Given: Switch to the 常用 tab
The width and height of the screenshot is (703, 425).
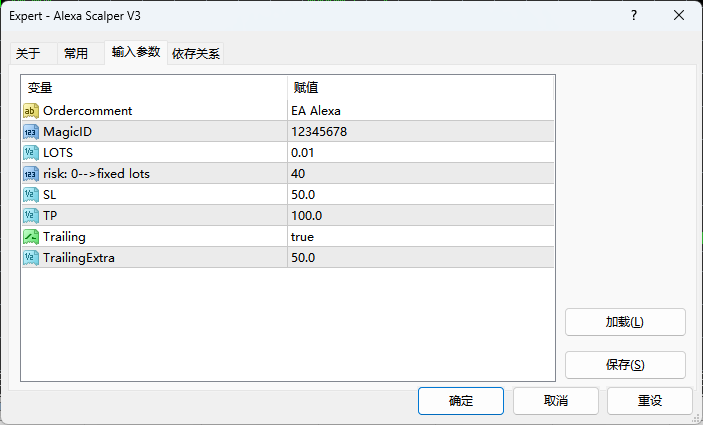Looking at the screenshot, I should (x=76, y=54).
